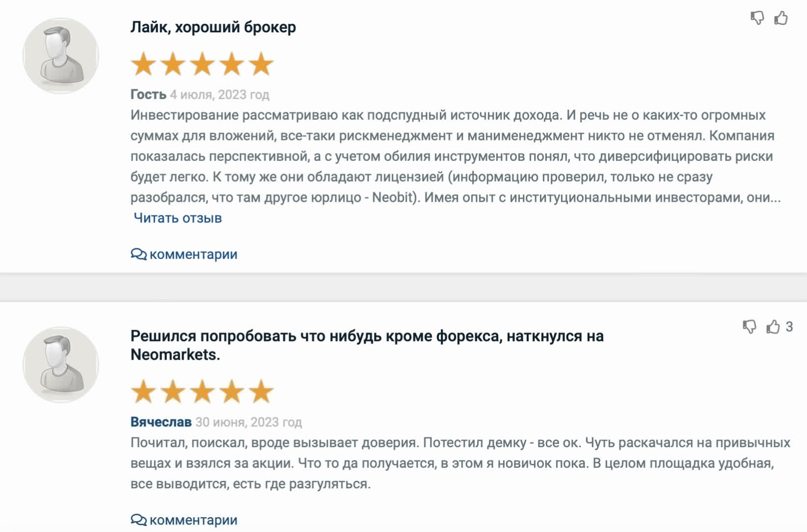Click review title "Лайк, хороший брокер"
Image resolution: width=807 pixels, height=532 pixels.
(213, 27)
